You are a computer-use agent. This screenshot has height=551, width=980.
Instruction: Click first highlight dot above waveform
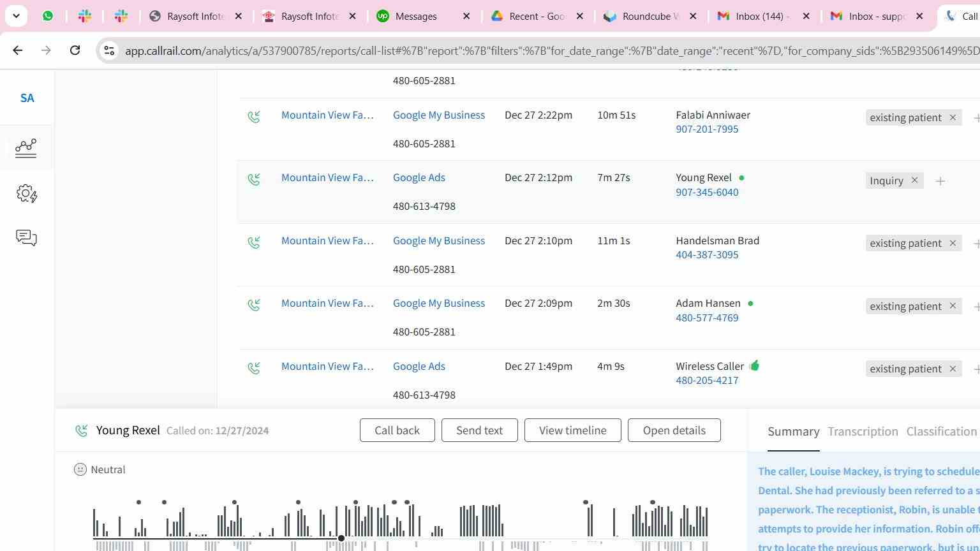(x=138, y=503)
